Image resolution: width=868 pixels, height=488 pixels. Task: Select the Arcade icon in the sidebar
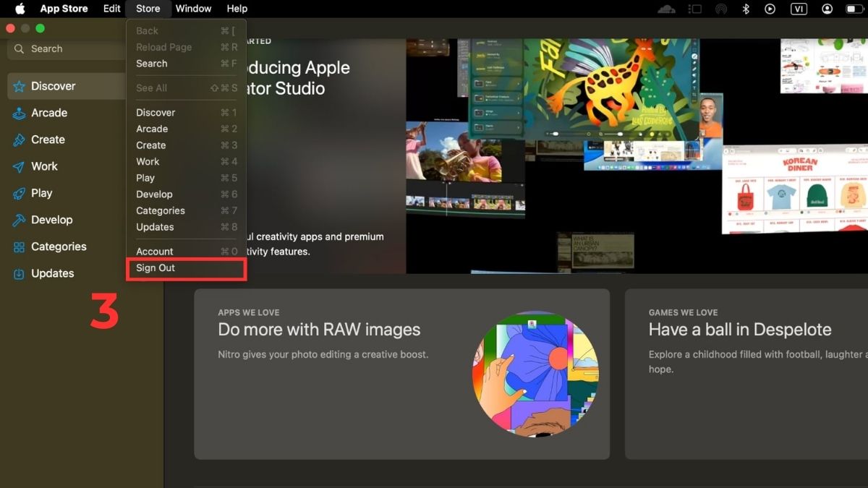20,113
